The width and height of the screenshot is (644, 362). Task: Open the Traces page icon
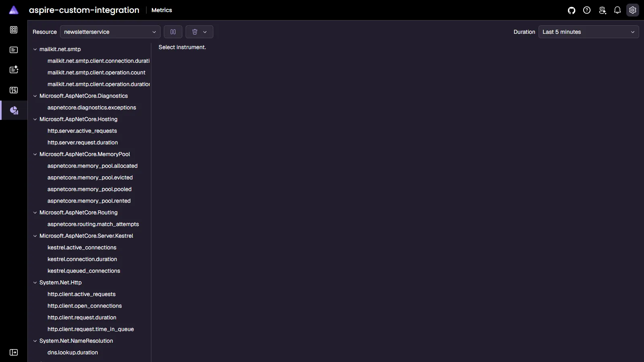pos(14,90)
